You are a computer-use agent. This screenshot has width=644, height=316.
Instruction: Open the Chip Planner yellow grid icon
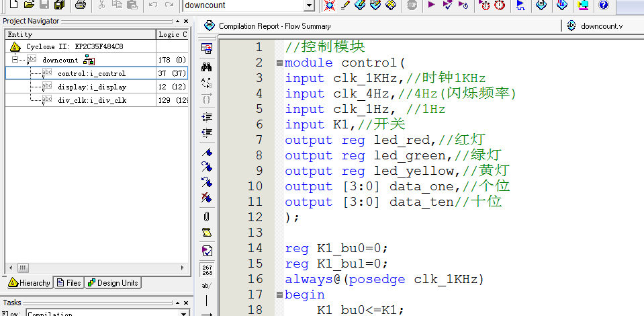tap(392, 5)
